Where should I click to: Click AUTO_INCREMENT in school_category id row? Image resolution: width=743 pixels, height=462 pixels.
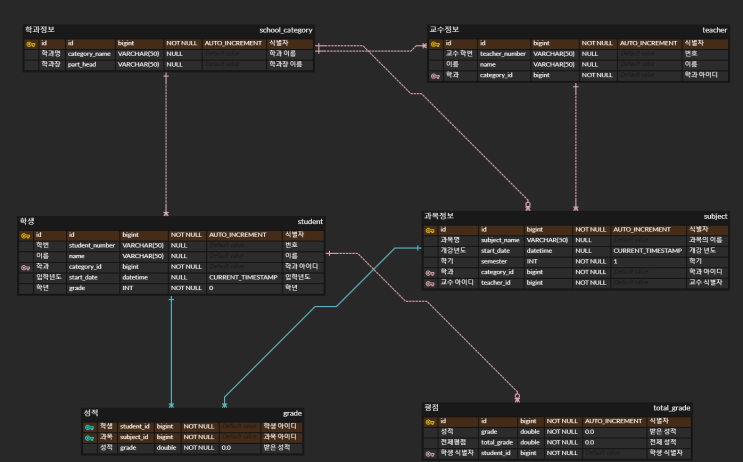pos(233,44)
